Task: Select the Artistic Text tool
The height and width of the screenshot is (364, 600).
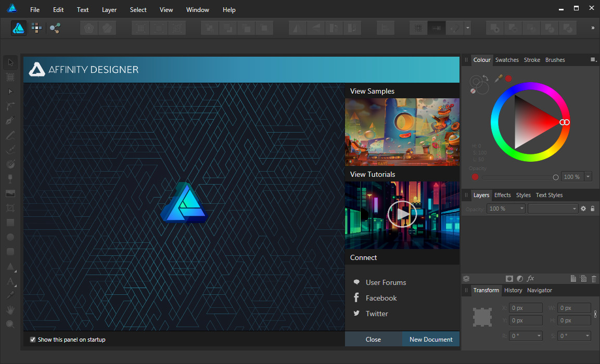Action: (x=10, y=281)
